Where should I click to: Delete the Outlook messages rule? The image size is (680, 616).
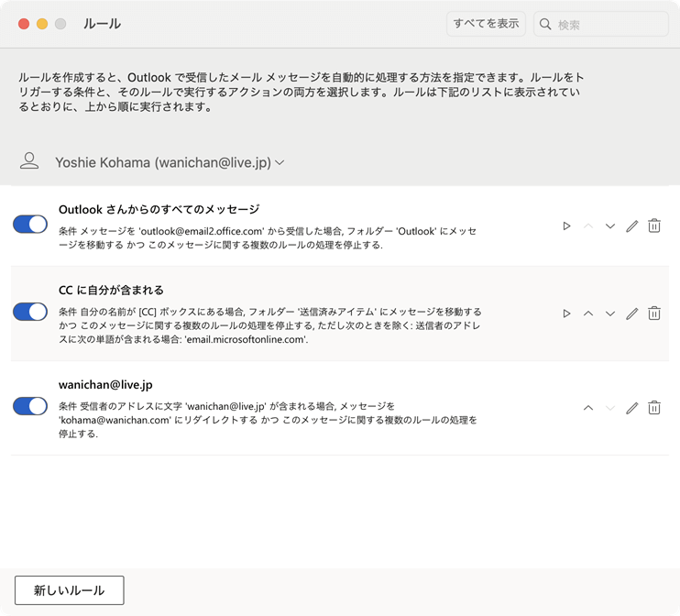tap(654, 225)
